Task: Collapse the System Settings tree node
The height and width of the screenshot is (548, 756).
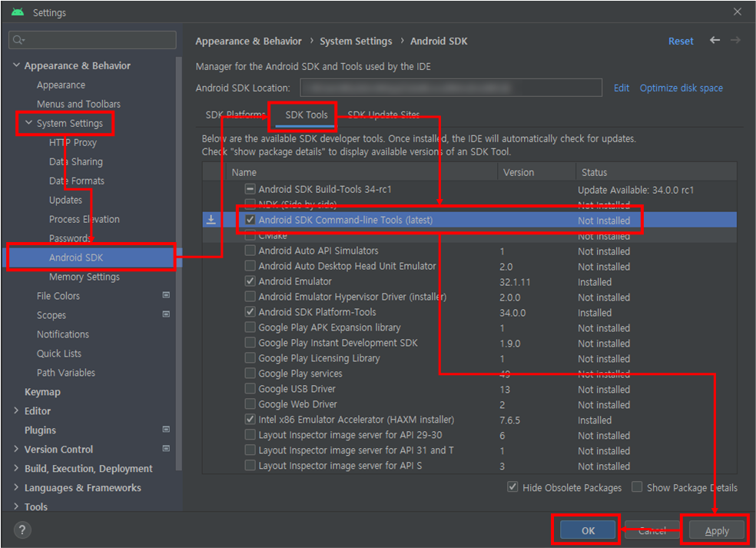Action: pyautogui.click(x=28, y=122)
